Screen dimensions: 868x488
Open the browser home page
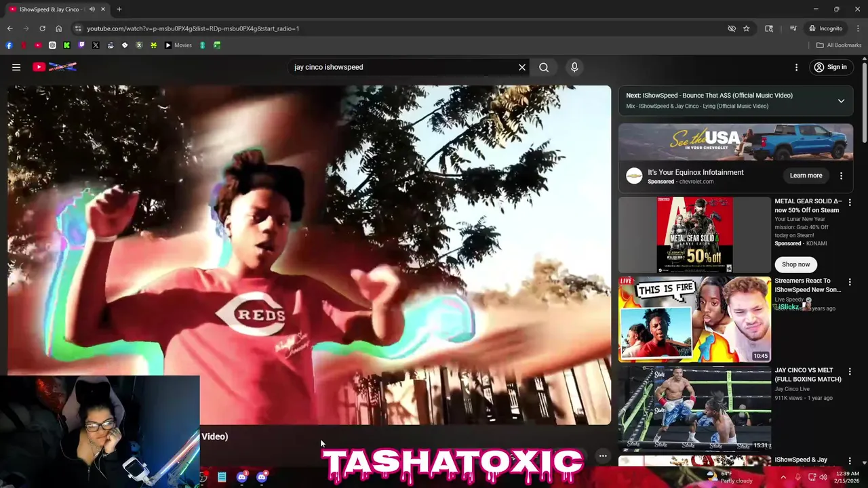[x=58, y=28]
